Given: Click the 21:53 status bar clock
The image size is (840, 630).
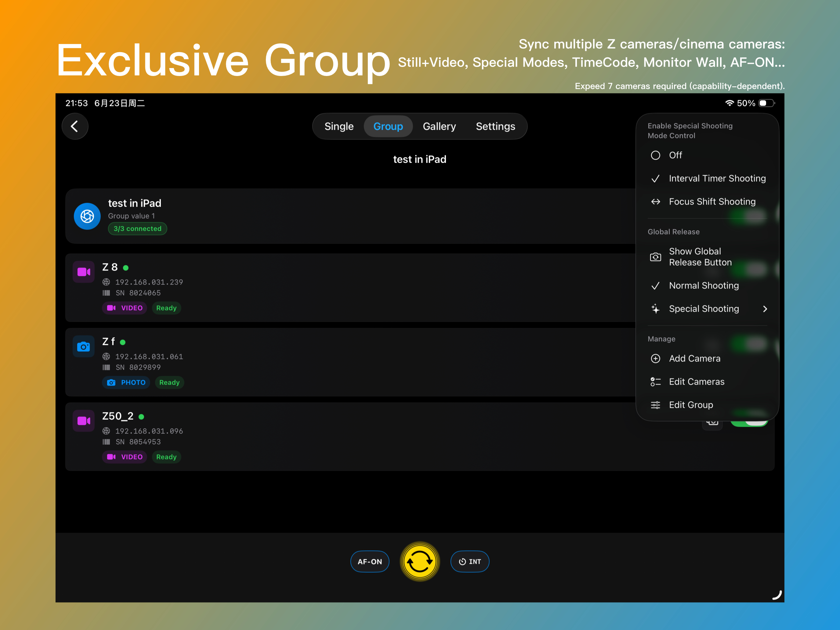Looking at the screenshot, I should (77, 103).
